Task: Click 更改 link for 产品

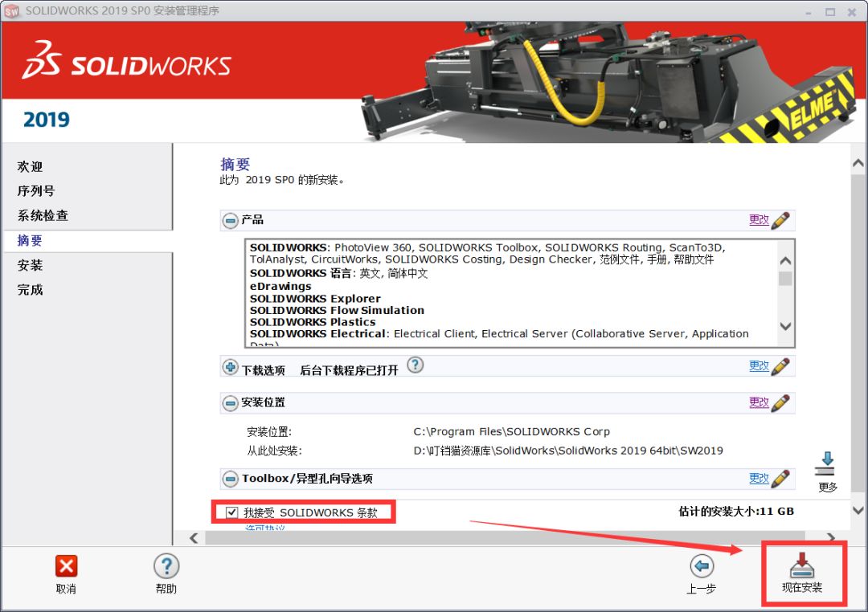Action: (759, 220)
